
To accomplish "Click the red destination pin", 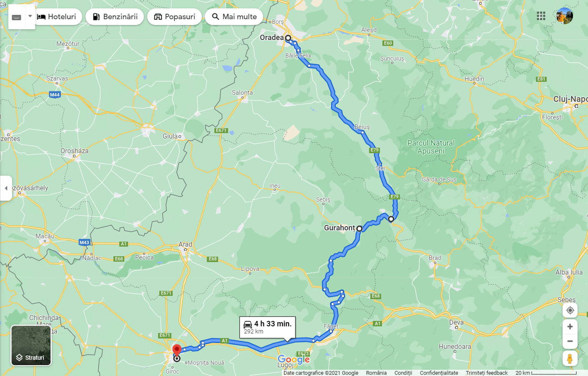I will [x=177, y=350].
